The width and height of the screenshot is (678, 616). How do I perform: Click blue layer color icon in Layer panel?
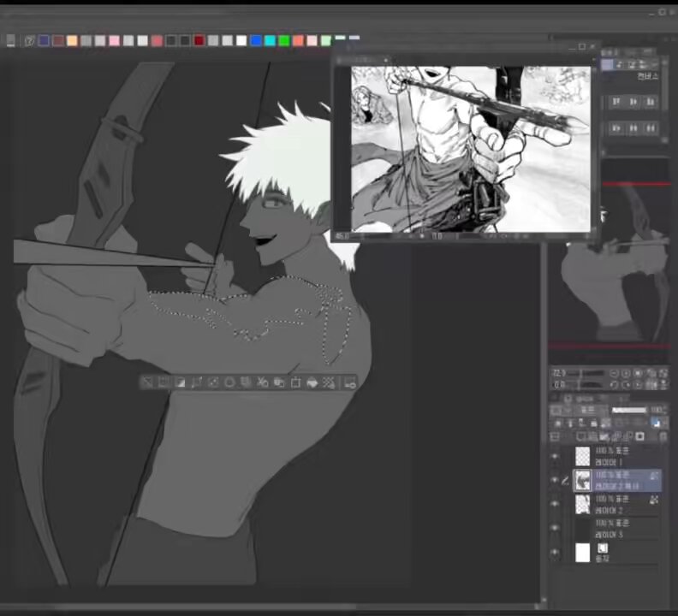click(x=657, y=423)
